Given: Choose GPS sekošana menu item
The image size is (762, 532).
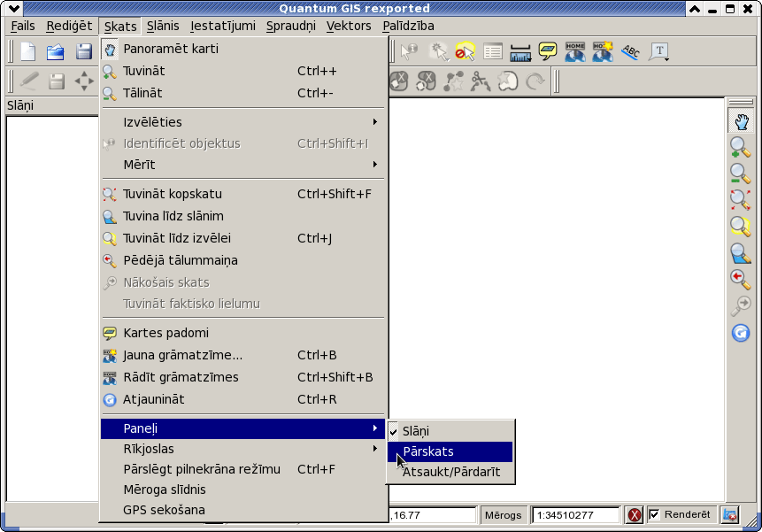Looking at the screenshot, I should tap(242, 510).
